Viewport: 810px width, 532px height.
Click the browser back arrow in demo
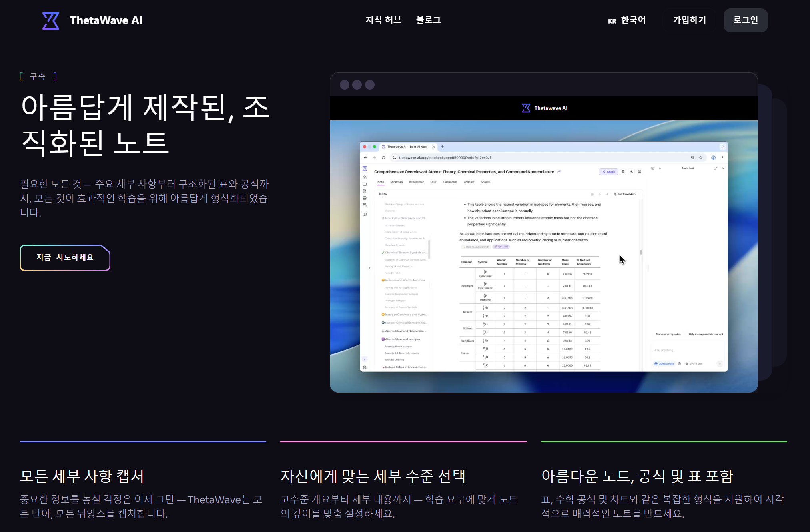365,158
